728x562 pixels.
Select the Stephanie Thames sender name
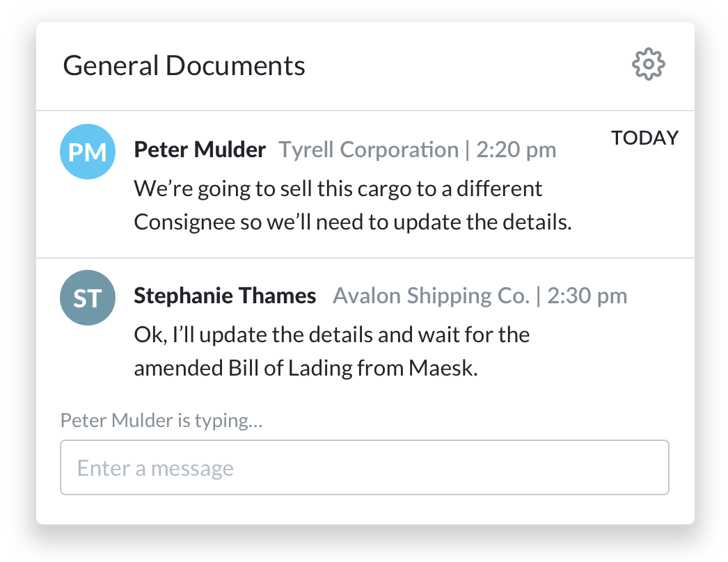[x=225, y=296]
